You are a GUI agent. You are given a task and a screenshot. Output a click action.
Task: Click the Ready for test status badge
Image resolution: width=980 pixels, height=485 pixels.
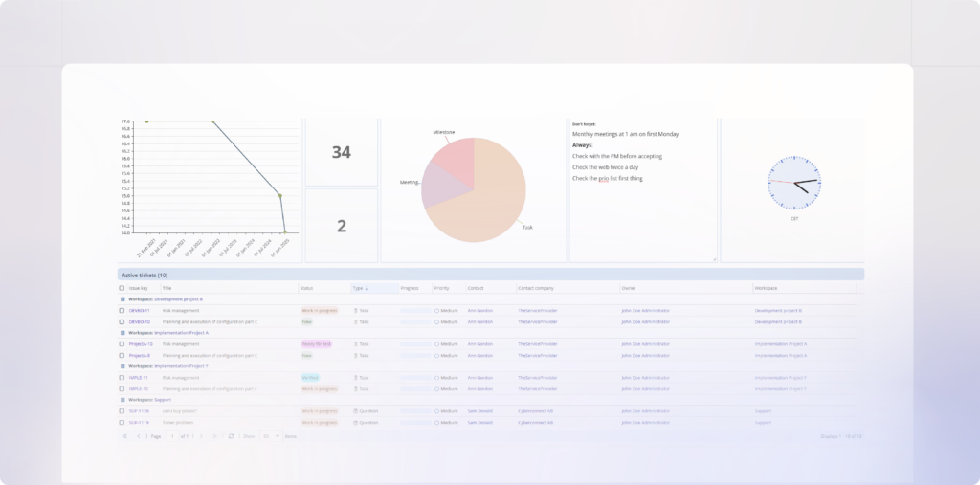316,344
